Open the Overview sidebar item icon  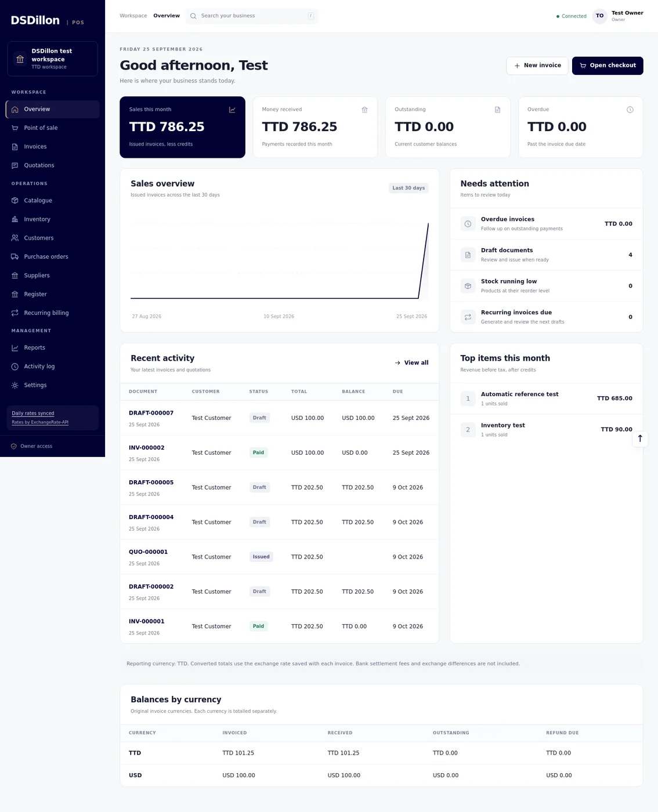15,109
